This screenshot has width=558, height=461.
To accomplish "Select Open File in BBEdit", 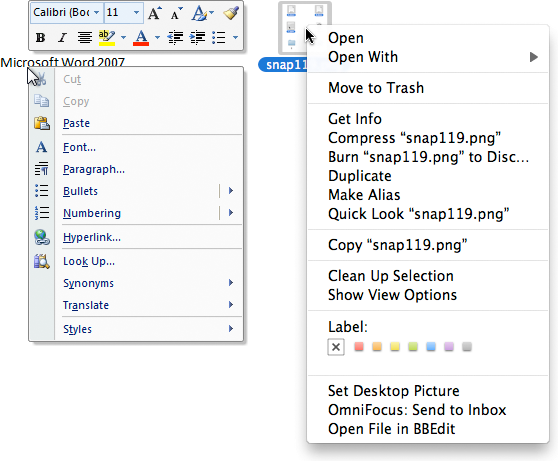I will point(391,429).
